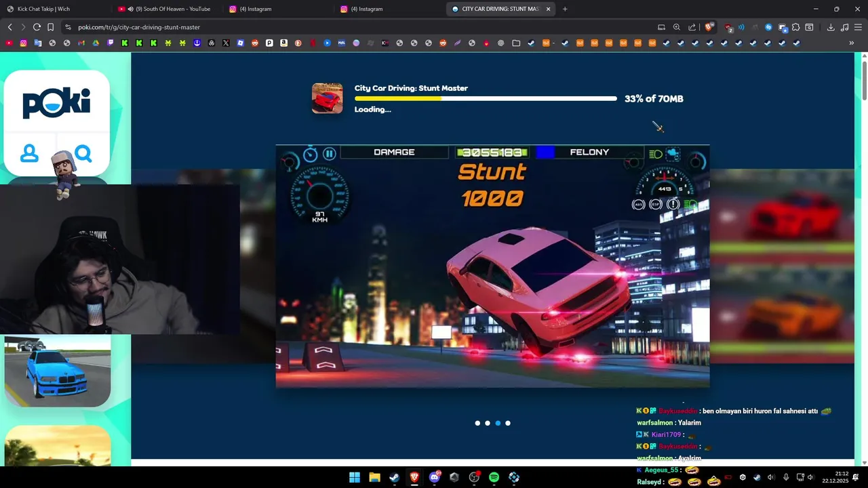Close the City Car Driving tab
This screenshot has width=868, height=488.
pos(548,9)
